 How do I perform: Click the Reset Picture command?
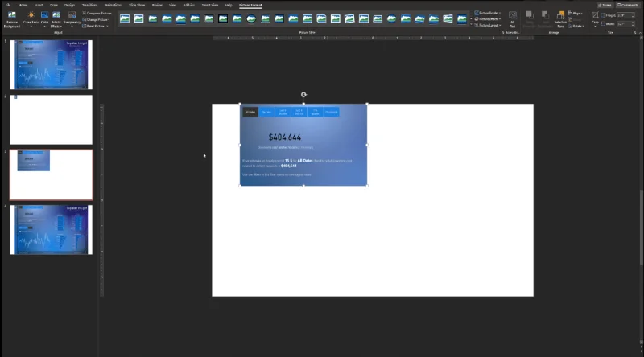(x=93, y=26)
